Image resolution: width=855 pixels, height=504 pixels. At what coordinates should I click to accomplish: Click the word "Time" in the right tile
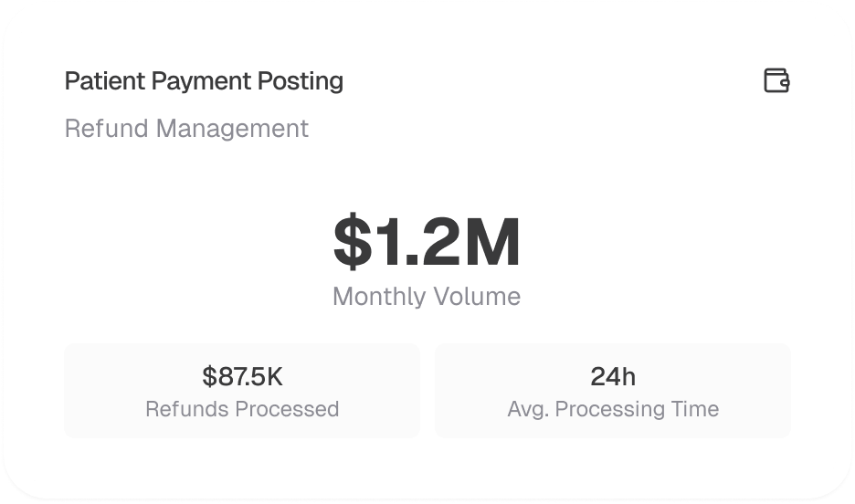[x=696, y=409]
